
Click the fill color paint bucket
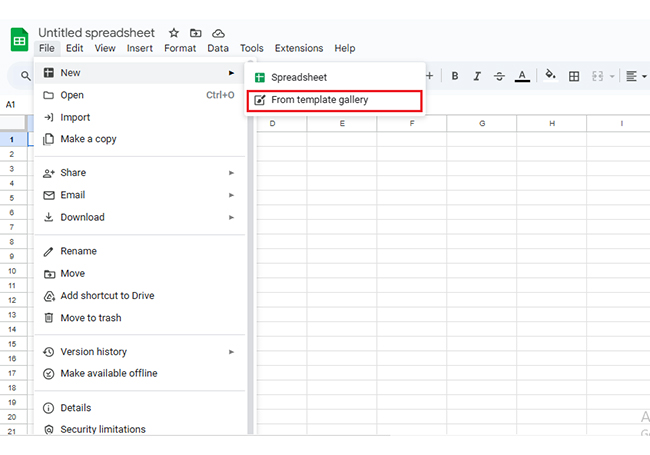point(550,76)
